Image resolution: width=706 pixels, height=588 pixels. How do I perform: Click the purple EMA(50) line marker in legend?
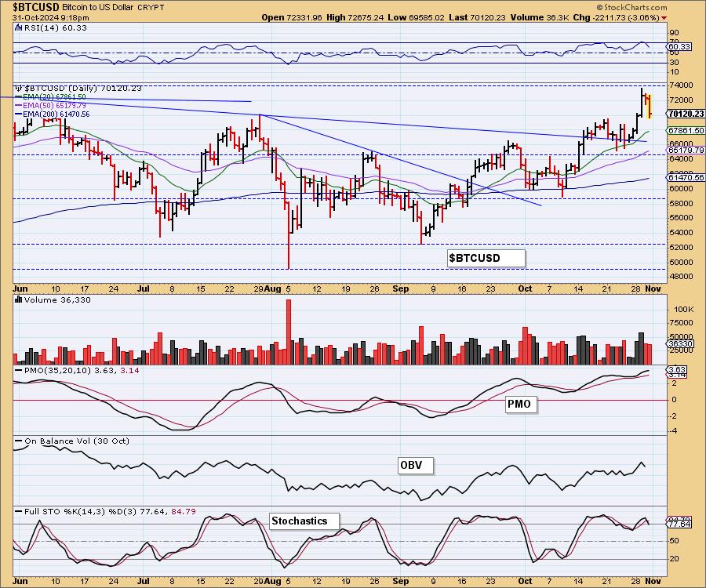(19, 106)
